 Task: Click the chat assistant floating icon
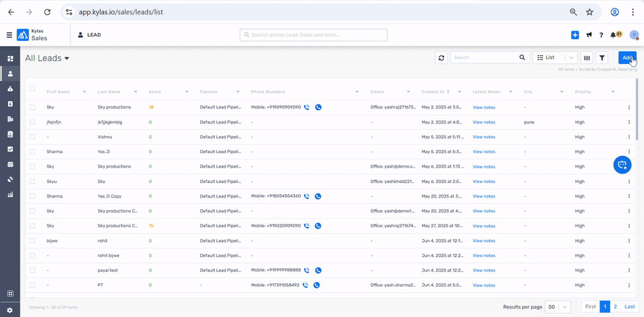(x=622, y=165)
